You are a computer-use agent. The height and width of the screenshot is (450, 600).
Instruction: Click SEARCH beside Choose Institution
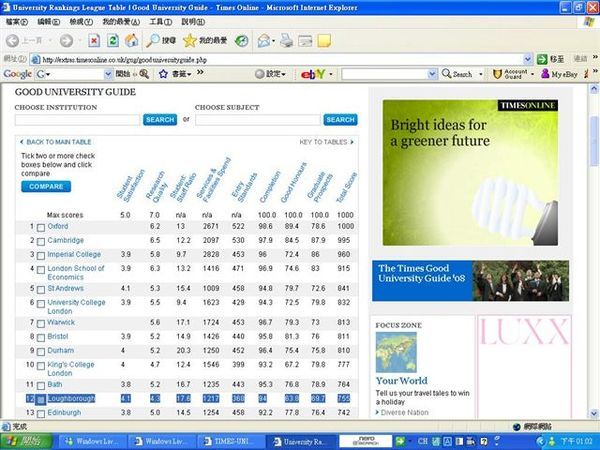(160, 119)
